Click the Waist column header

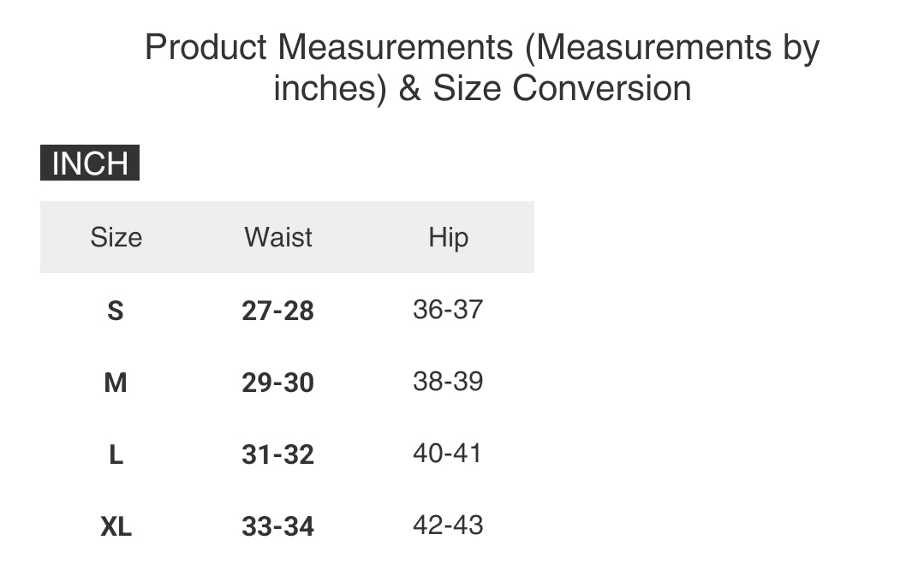tap(278, 237)
